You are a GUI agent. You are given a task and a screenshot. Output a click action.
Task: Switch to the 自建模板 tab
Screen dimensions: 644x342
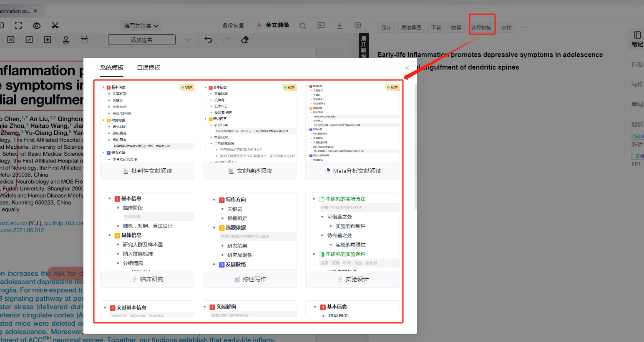(148, 67)
